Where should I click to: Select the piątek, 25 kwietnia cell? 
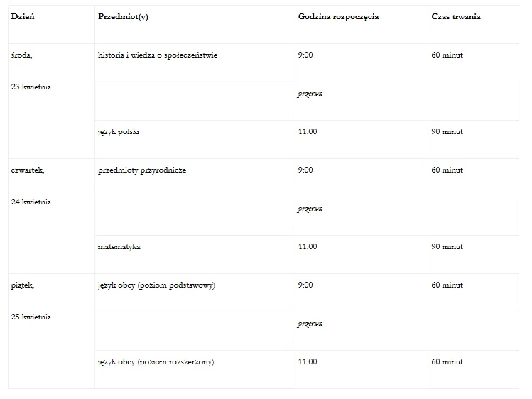point(51,331)
